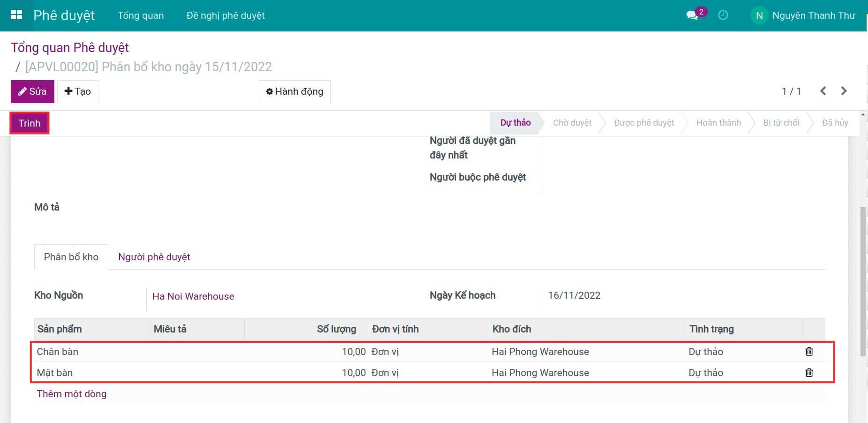Go to previous record arrow
The image size is (868, 423).
[x=823, y=91]
